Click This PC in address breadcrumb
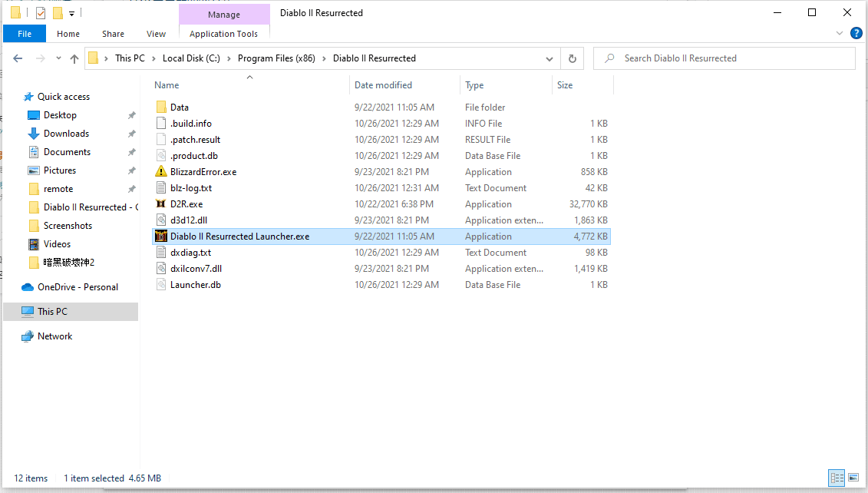This screenshot has height=493, width=868. [x=130, y=58]
